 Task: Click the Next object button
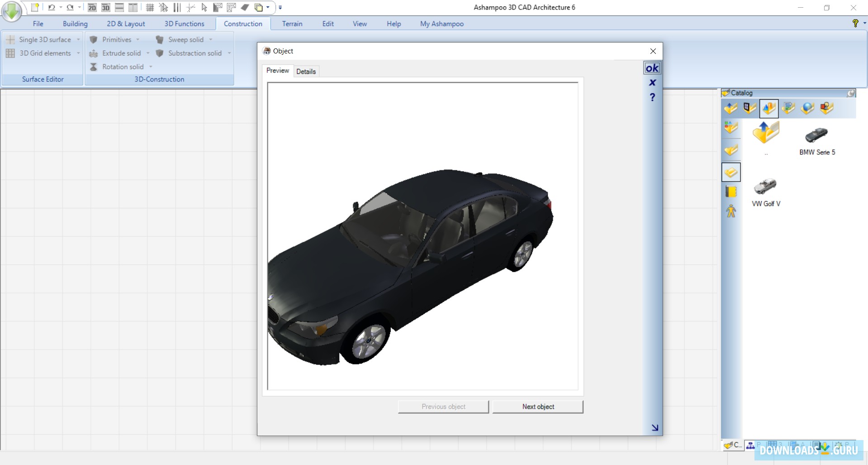(537, 407)
